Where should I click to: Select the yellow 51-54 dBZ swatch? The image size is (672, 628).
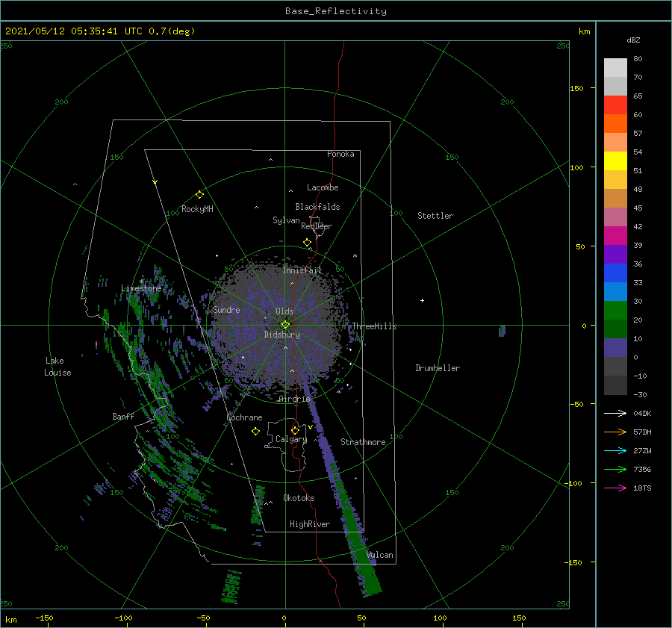point(615,161)
